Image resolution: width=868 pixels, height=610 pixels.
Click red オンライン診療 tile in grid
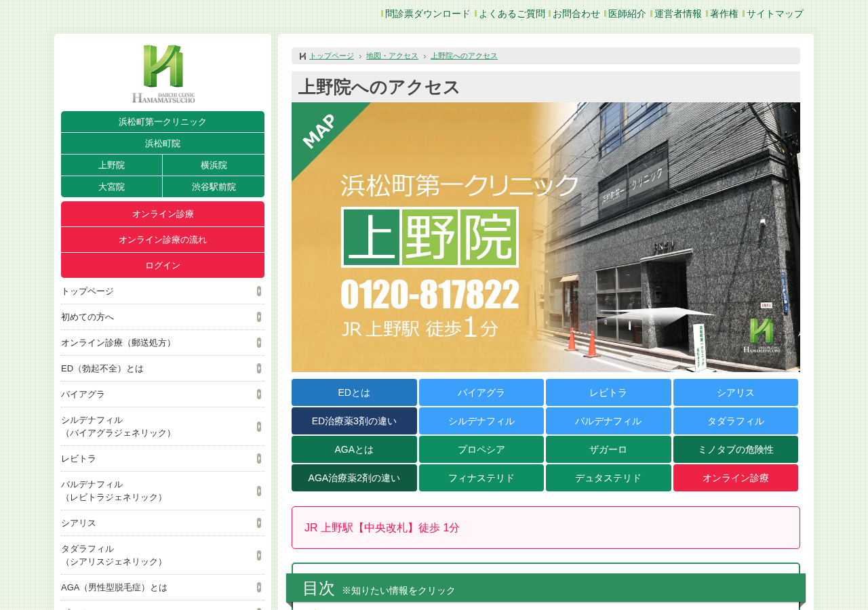(x=736, y=478)
